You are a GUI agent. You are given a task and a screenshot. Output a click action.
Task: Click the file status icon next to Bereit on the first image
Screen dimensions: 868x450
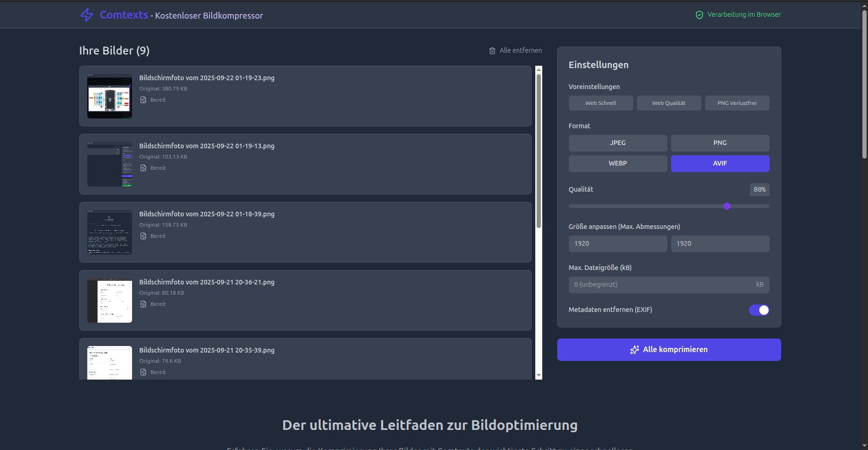[x=143, y=100]
